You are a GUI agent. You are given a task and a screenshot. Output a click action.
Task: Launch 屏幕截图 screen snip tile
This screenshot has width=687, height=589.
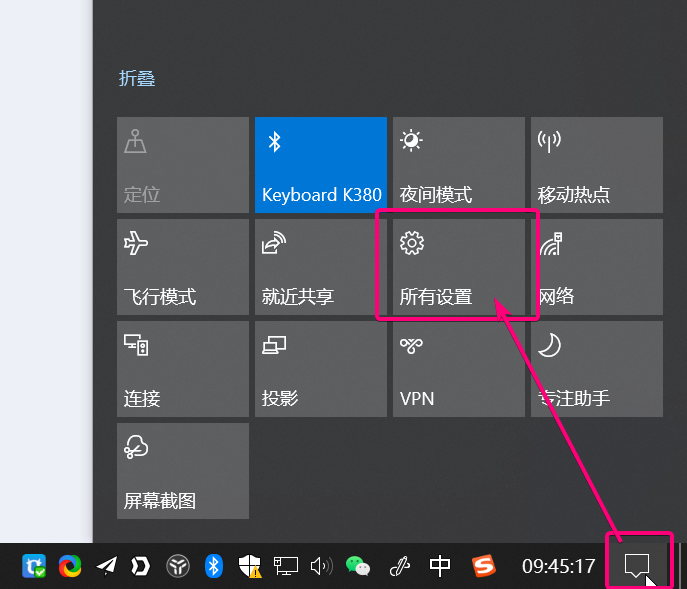pos(183,471)
